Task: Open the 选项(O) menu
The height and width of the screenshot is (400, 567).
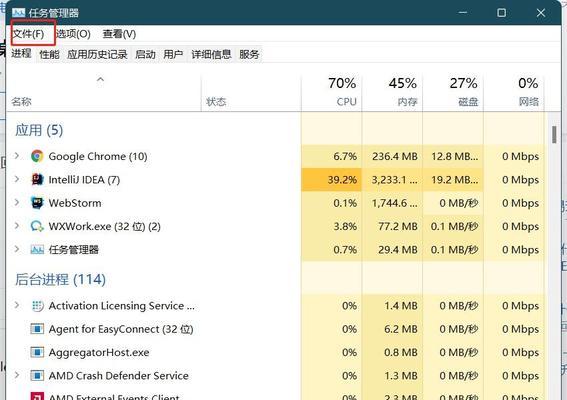Action: point(73,34)
